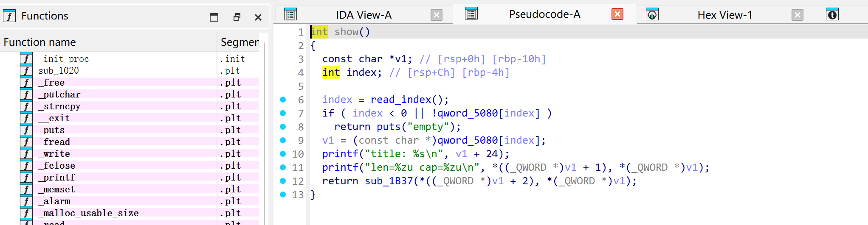Screen dimensions: 868x225
Task: Close the Functions panel
Action: point(258,17)
